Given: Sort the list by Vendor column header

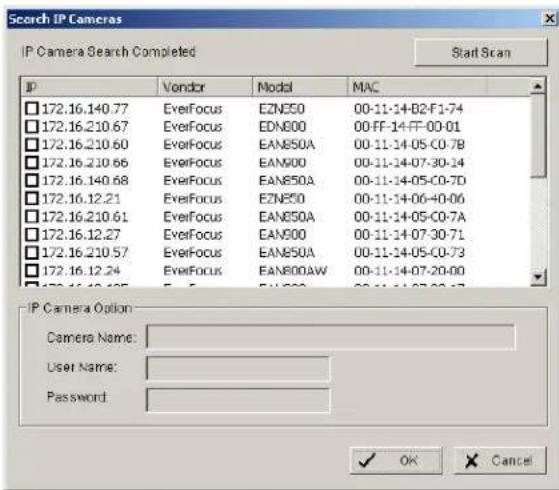Looking at the screenshot, I should [205, 87].
